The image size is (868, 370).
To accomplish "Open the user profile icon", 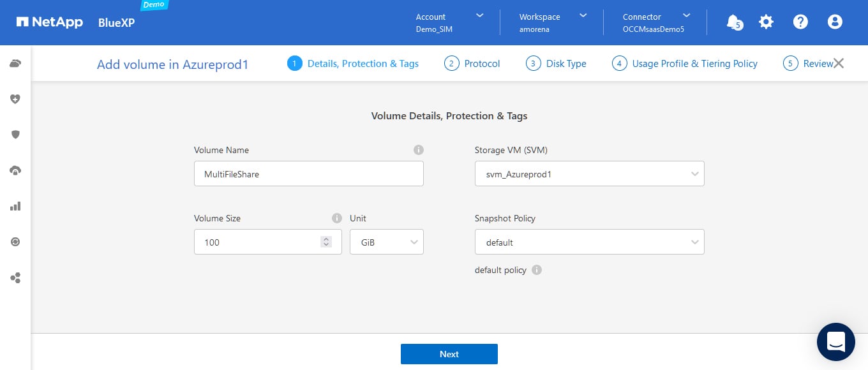I will tap(835, 22).
